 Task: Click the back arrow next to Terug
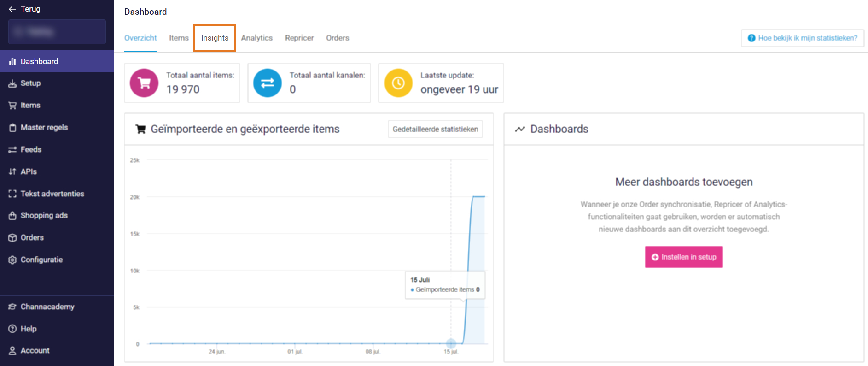click(x=12, y=9)
